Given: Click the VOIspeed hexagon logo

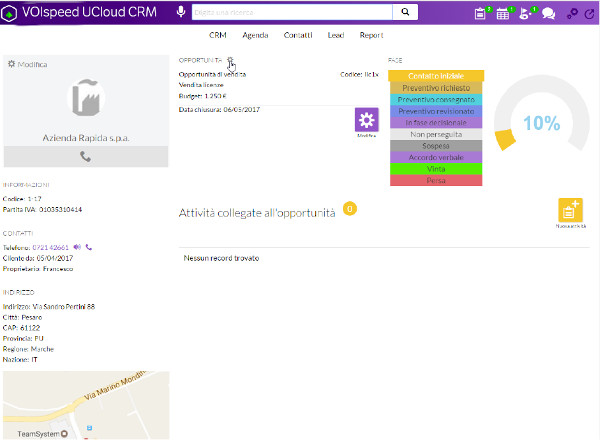Looking at the screenshot, I should tap(9, 13).
